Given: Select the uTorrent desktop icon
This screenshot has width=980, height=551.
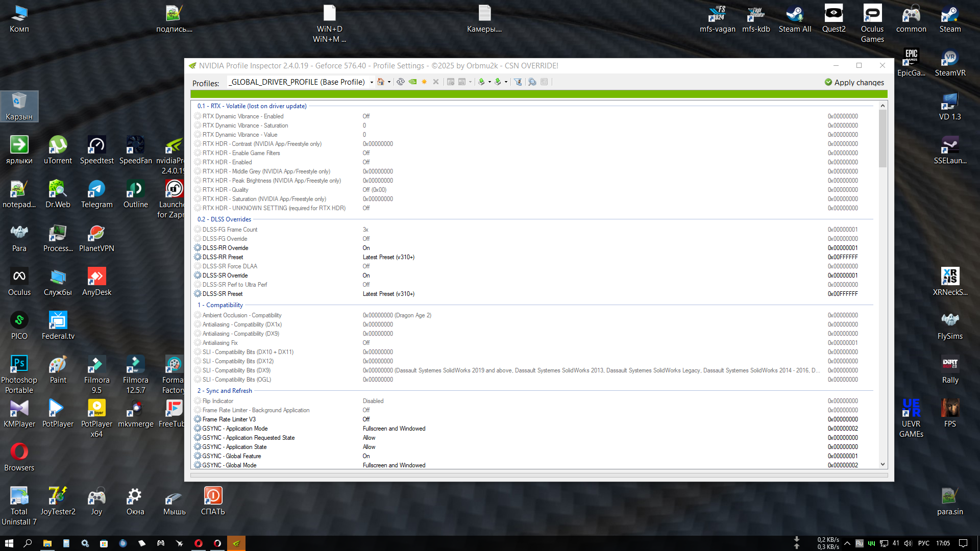Looking at the screenshot, I should [58, 151].
